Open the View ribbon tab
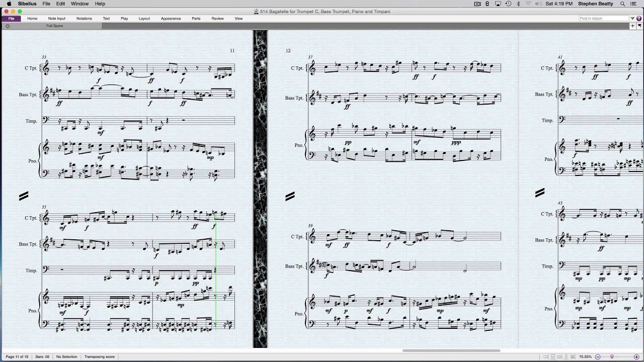Image resolution: width=644 pixels, height=362 pixels. [x=238, y=19]
